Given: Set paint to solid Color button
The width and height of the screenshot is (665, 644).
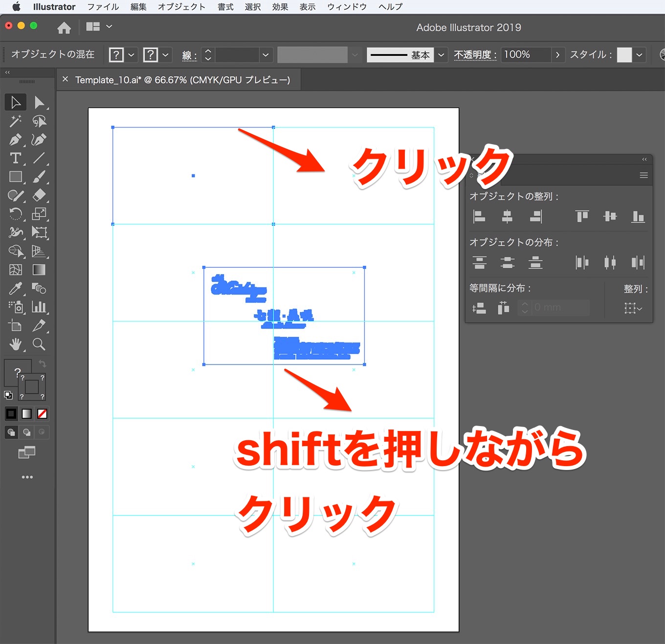Looking at the screenshot, I should (x=11, y=414).
